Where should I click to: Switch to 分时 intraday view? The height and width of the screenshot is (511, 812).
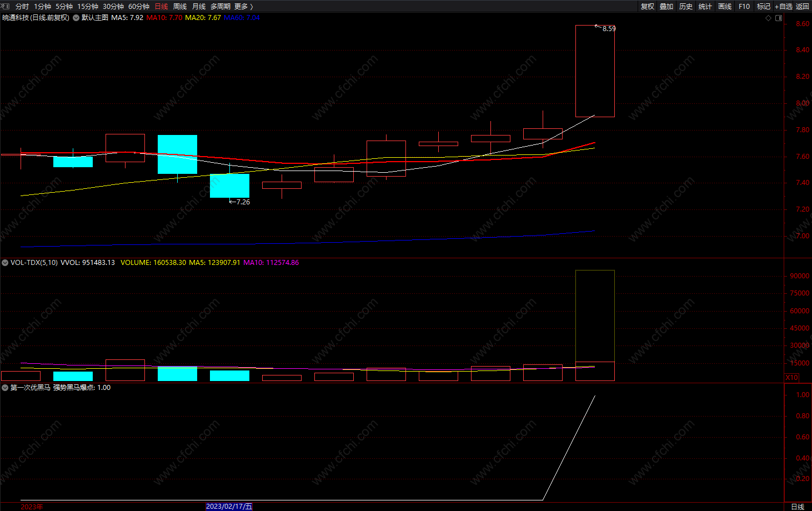[x=22, y=6]
